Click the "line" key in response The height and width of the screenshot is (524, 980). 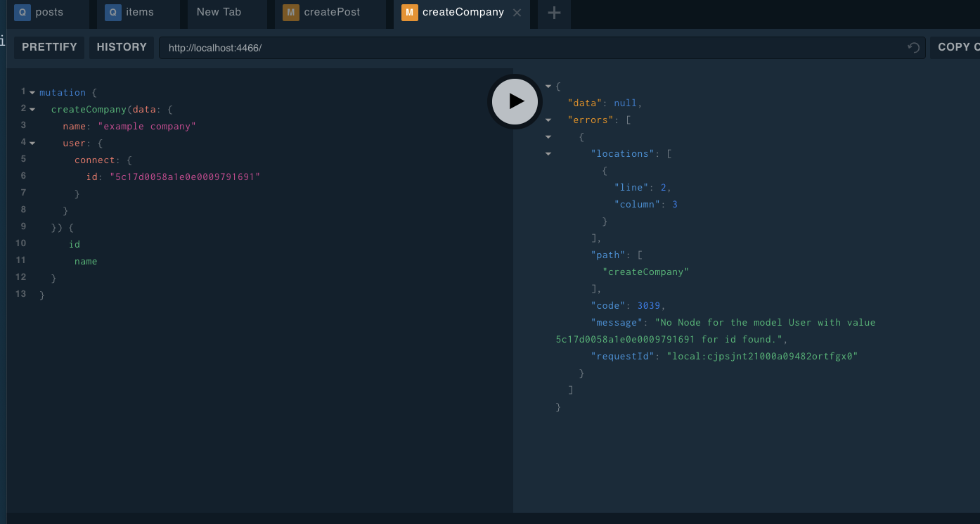[x=631, y=188]
